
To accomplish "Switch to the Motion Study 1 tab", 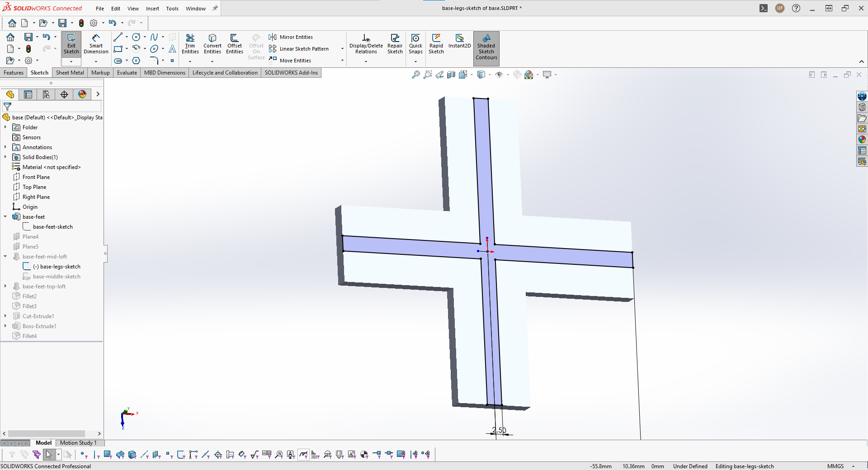I will pyautogui.click(x=78, y=443).
